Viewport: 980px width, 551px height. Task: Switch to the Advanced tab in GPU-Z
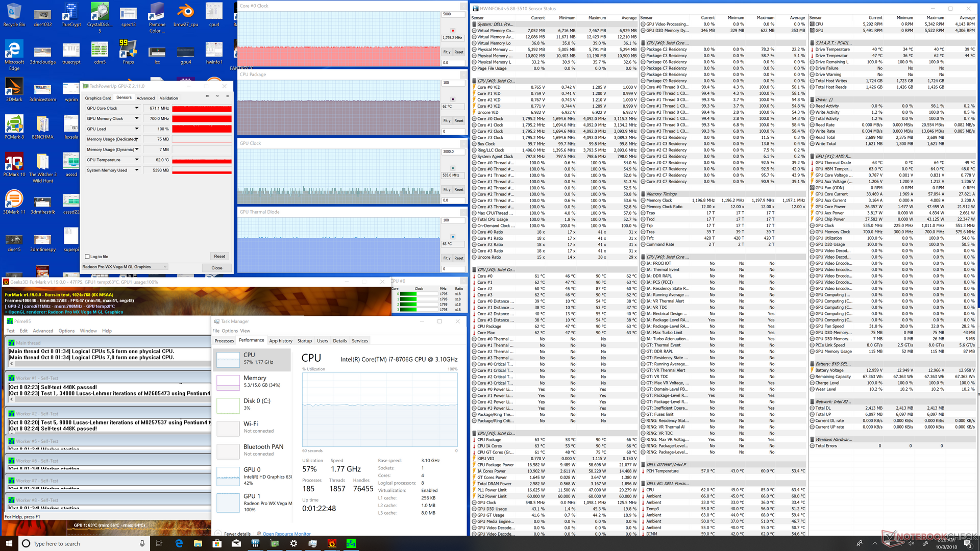(145, 98)
